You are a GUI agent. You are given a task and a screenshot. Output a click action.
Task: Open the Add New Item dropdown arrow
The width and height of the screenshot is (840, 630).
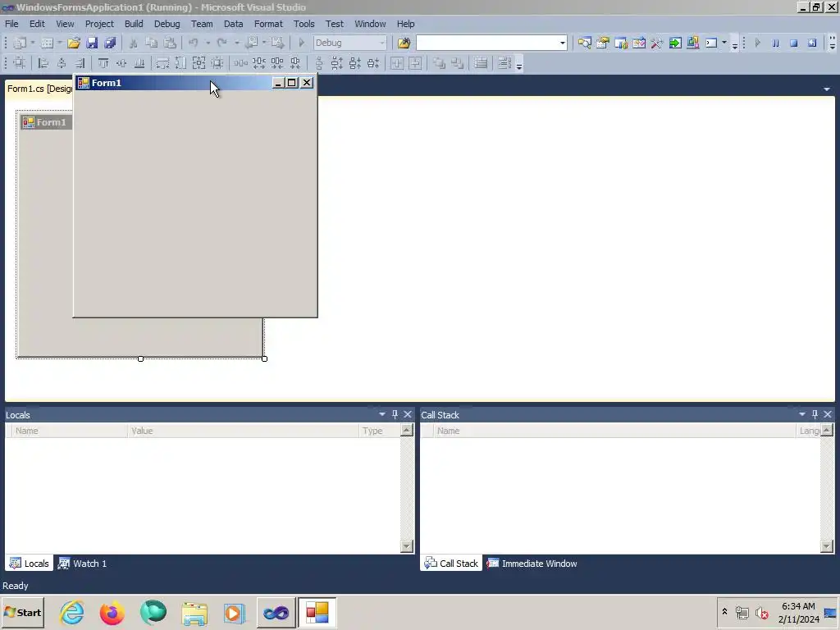(x=59, y=43)
